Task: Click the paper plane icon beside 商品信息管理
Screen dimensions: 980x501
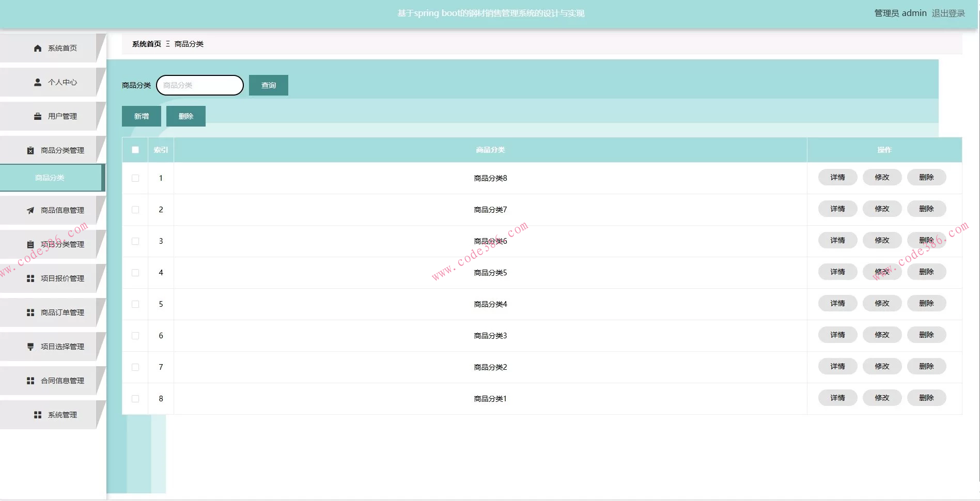Action: click(x=30, y=210)
